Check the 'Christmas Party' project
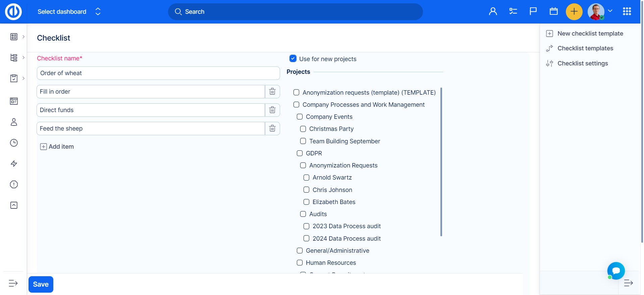Screen dimensions: 644x295 pyautogui.click(x=303, y=129)
